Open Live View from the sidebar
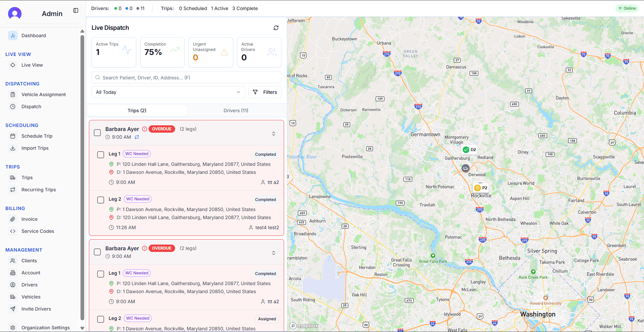644x332 pixels. pyautogui.click(x=32, y=65)
